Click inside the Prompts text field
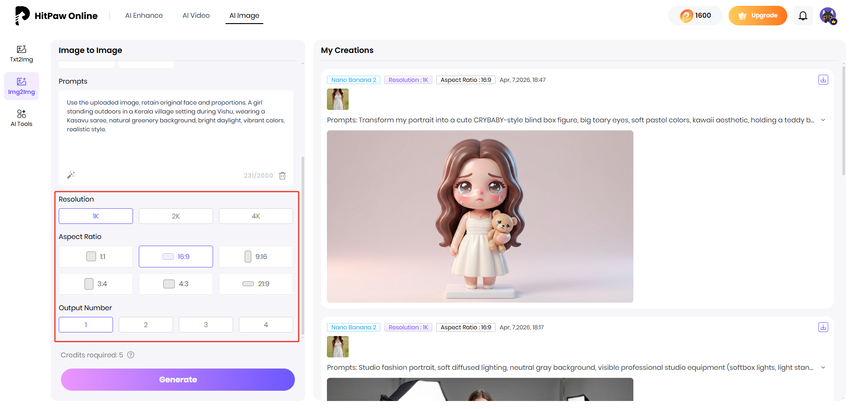 [x=175, y=125]
